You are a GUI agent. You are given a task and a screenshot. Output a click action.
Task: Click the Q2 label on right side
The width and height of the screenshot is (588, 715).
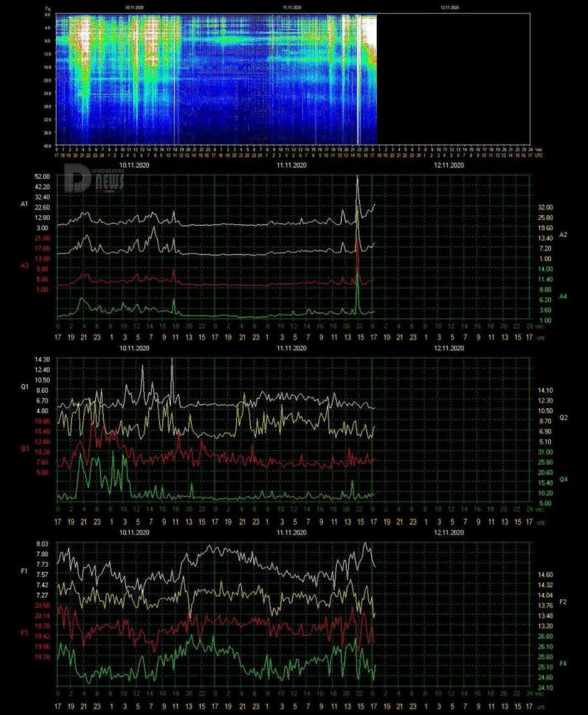[x=564, y=417]
